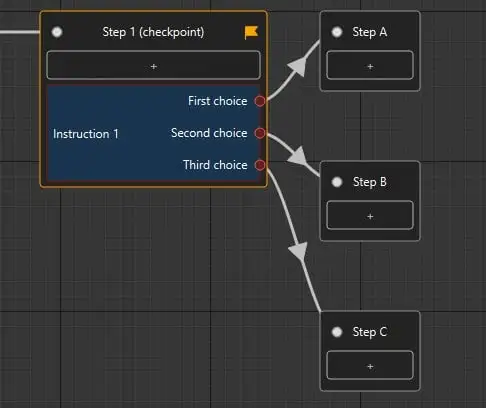Screen dimensions: 486x408
Task: Click the Third choice red output port
Action: point(260,165)
